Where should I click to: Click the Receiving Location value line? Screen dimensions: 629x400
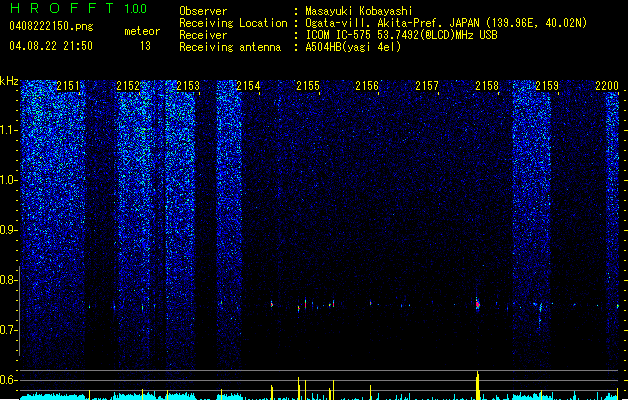point(446,23)
